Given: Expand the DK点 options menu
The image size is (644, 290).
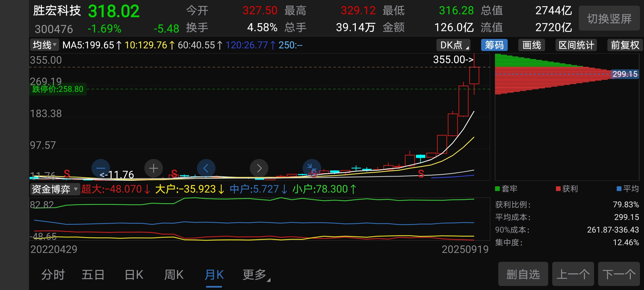Looking at the screenshot, I should pos(454,45).
